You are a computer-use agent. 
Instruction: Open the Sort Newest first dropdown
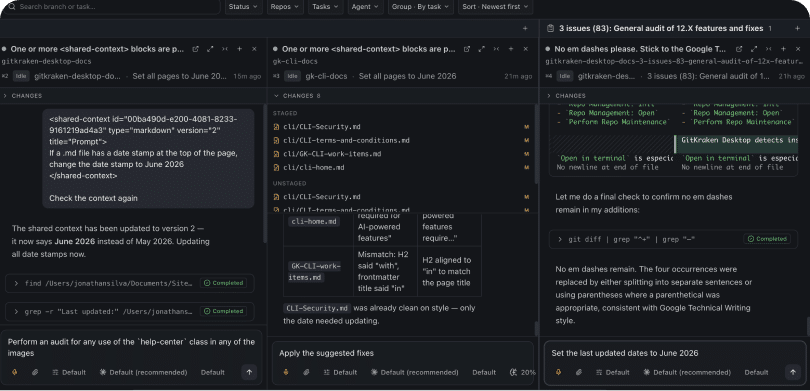click(495, 7)
